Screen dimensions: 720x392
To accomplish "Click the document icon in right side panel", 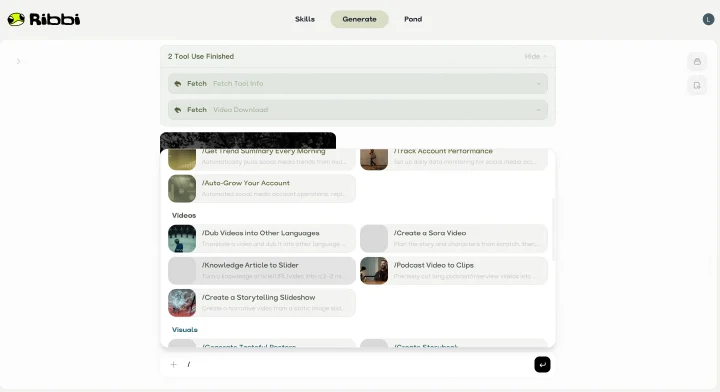I will [x=697, y=85].
